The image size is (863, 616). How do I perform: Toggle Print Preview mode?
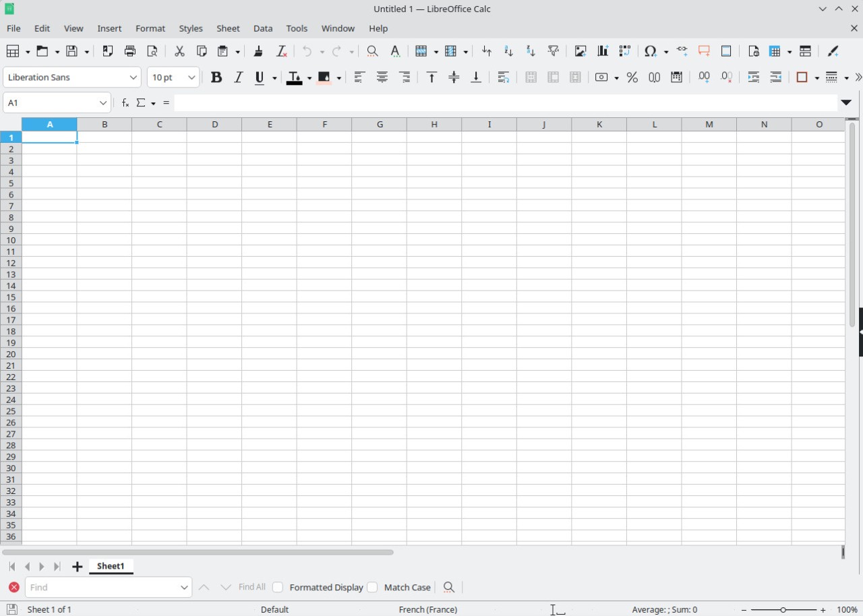tap(152, 51)
